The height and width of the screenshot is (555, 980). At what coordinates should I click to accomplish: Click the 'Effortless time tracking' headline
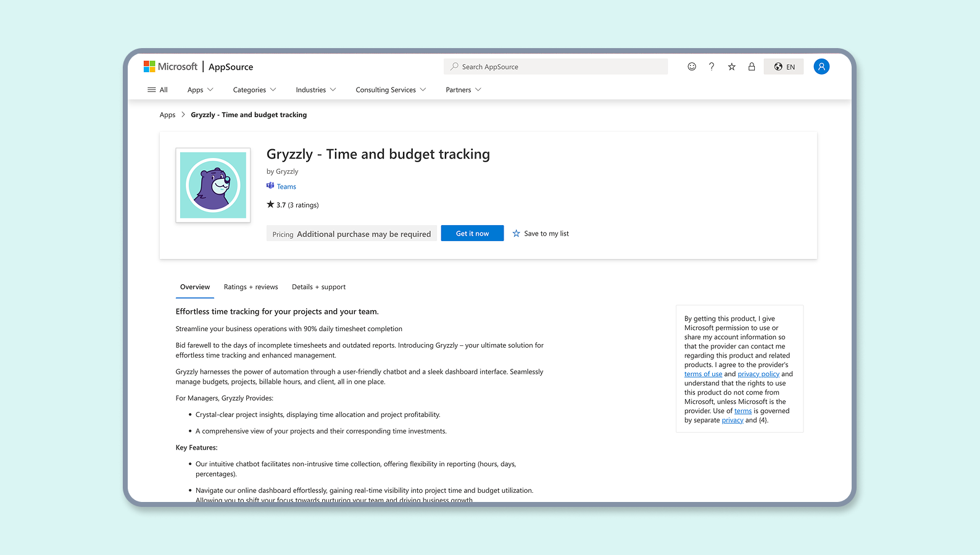pyautogui.click(x=277, y=311)
